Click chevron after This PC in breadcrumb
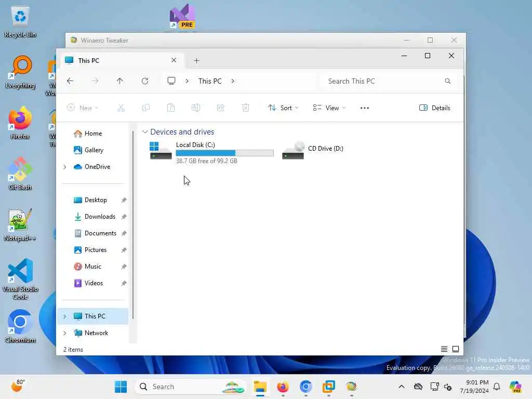Image resolution: width=532 pixels, height=399 pixels. (x=233, y=81)
